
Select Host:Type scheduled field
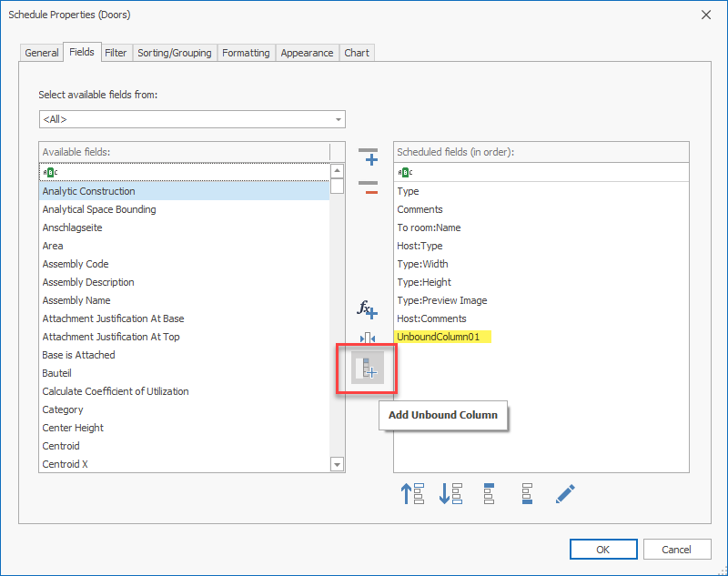pos(541,246)
